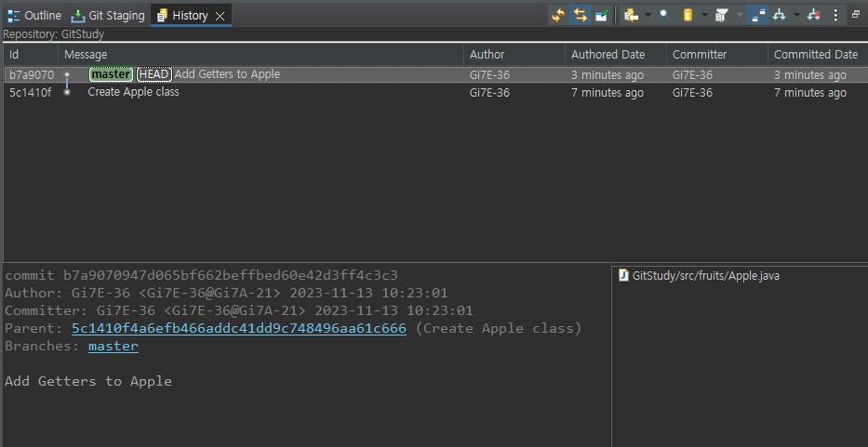Sort by the Id column header
The height and width of the screenshot is (447, 868).
click(31, 54)
